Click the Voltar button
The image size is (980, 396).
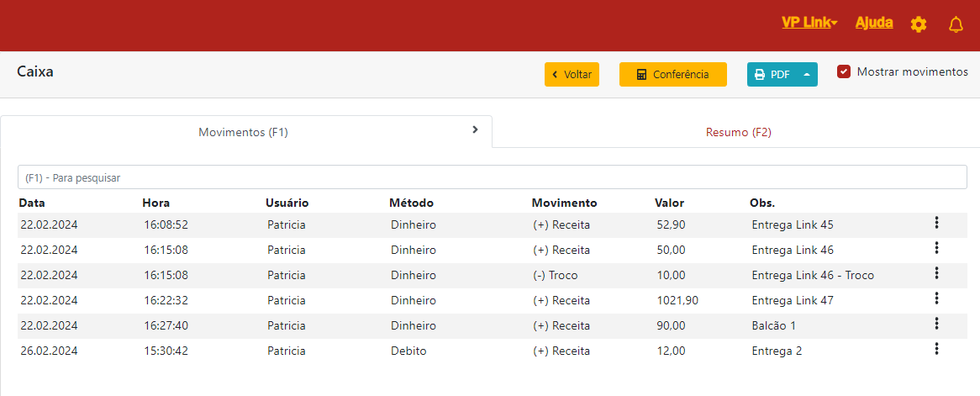coord(572,74)
